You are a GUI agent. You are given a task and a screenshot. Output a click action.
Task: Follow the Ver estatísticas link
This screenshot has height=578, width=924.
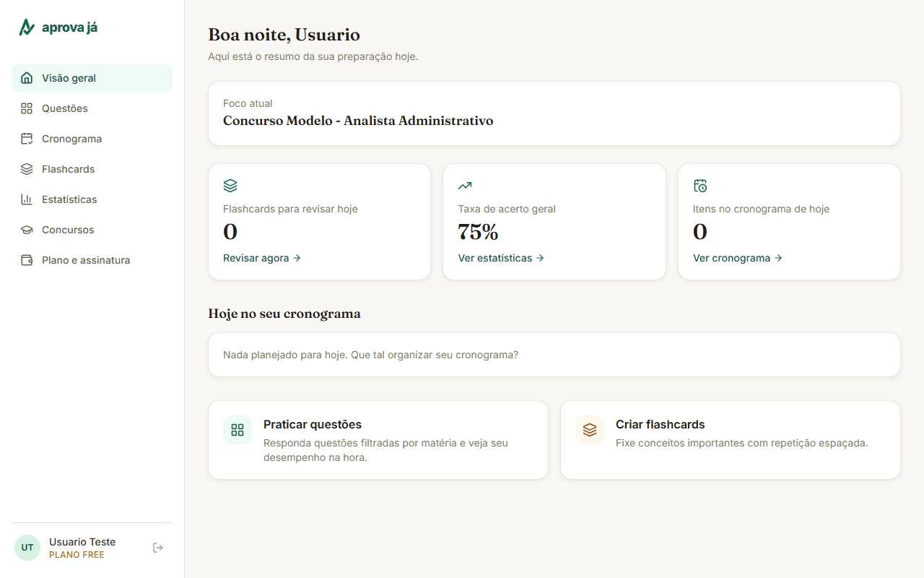click(x=501, y=258)
